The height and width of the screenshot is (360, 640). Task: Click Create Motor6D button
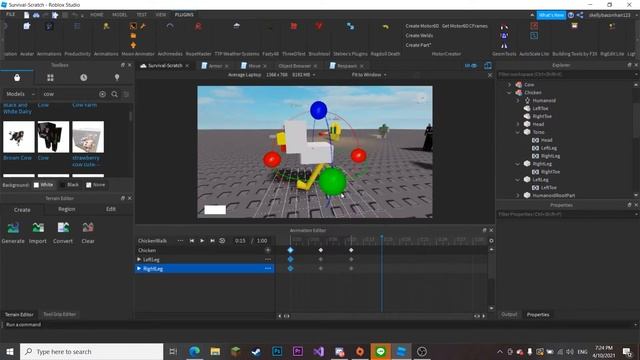click(x=422, y=26)
